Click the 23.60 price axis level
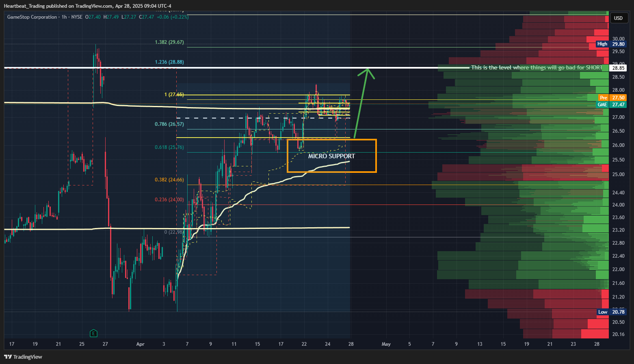 click(618, 218)
